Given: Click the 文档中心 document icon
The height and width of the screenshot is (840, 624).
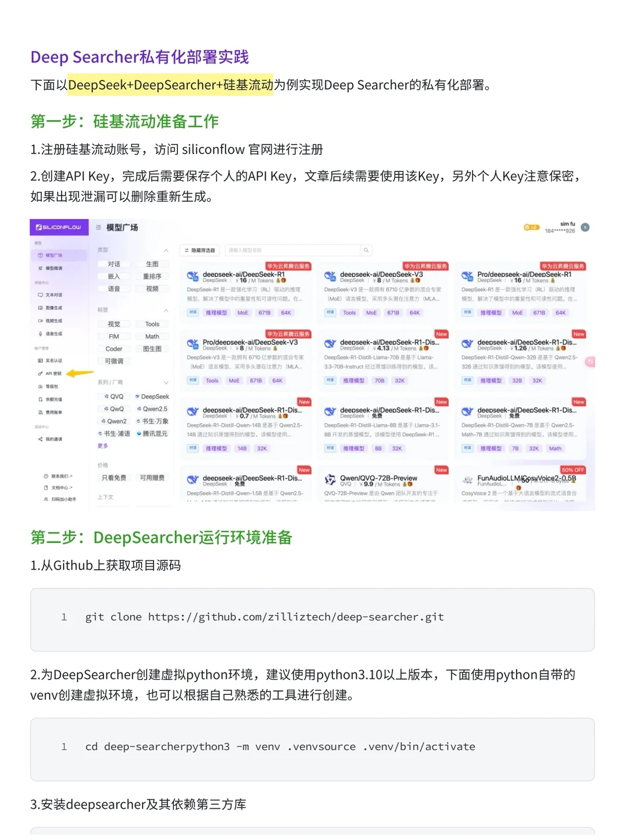Looking at the screenshot, I should click(46, 488).
